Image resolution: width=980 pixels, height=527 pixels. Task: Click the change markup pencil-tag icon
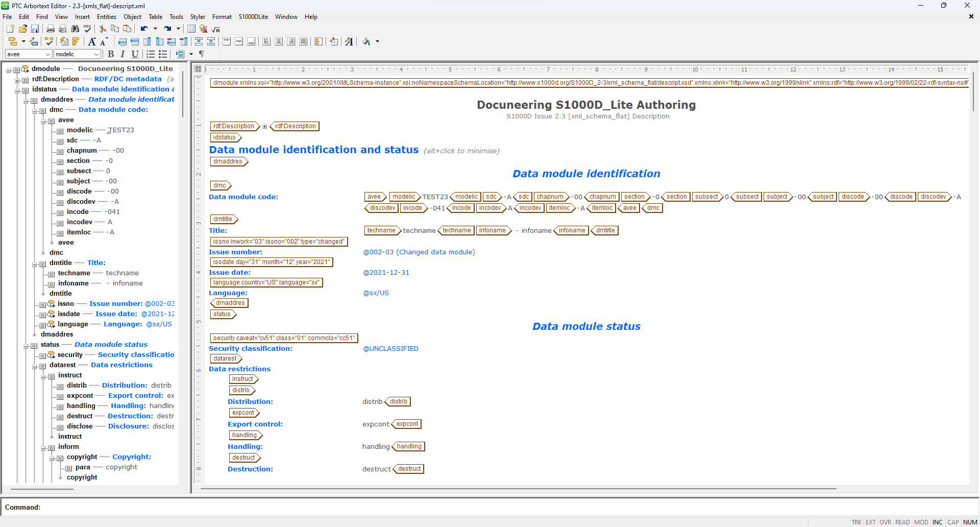tap(34, 41)
